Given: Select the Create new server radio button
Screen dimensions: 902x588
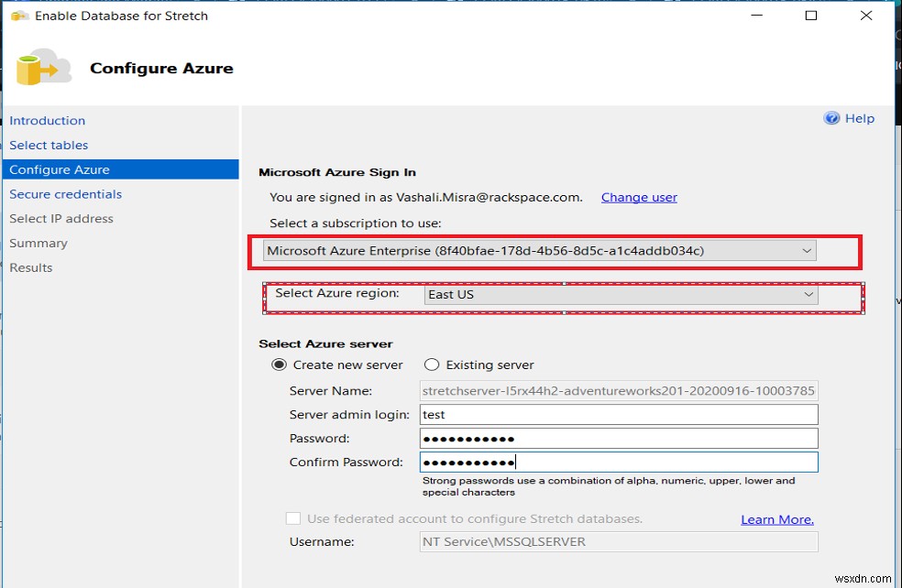Looking at the screenshot, I should pos(279,365).
